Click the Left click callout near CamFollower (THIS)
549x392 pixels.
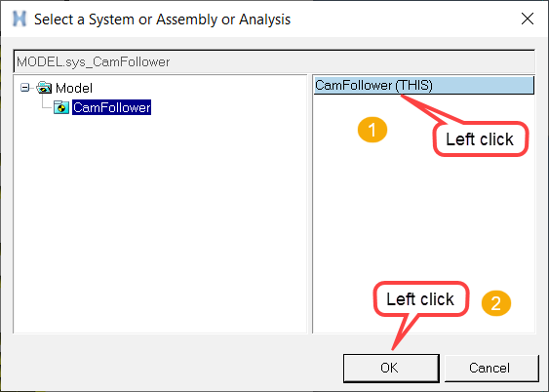[x=481, y=138]
